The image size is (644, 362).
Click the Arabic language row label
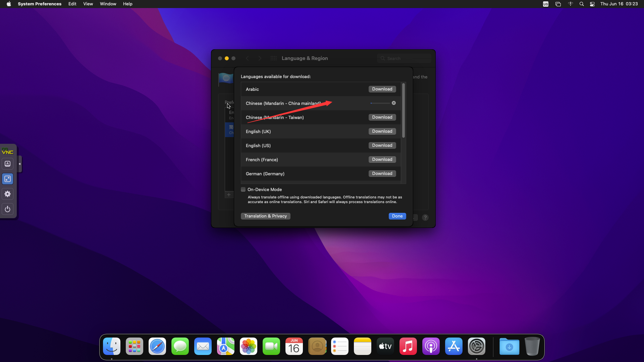(x=252, y=89)
